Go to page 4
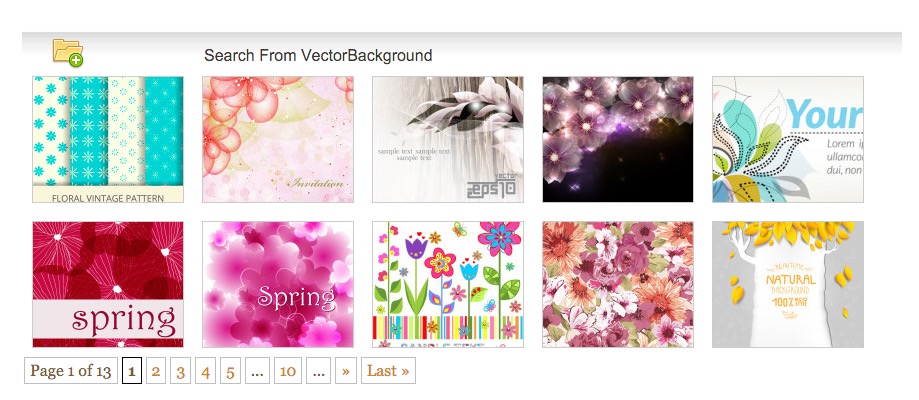919x400 pixels. (x=205, y=371)
